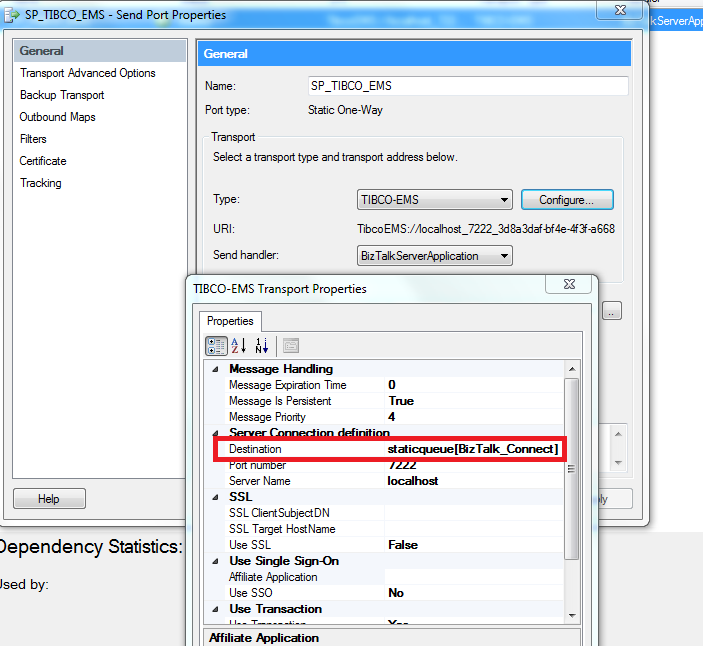Open the Certificate page
This screenshot has width=703, height=646.
pyautogui.click(x=43, y=161)
